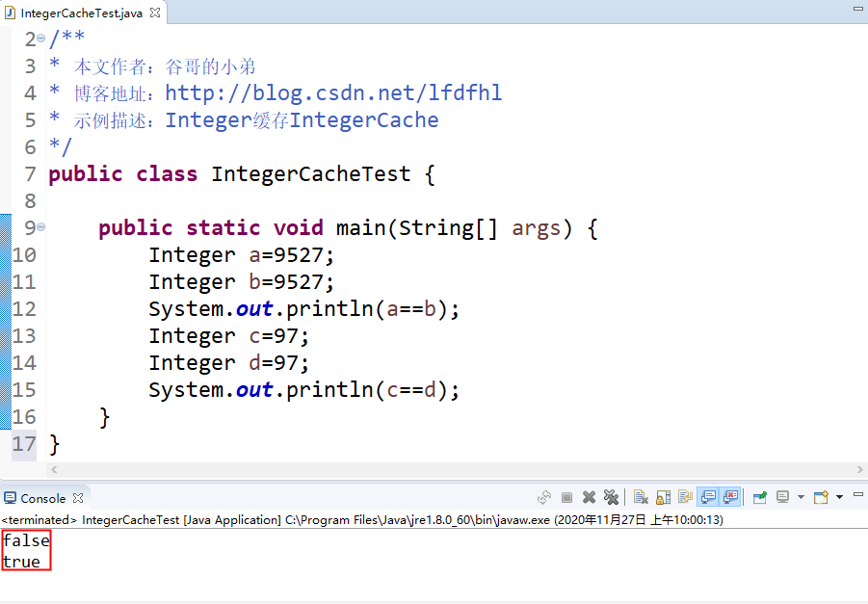Click the author comment text on line 3
The height and width of the screenshot is (604, 868).
(165, 66)
